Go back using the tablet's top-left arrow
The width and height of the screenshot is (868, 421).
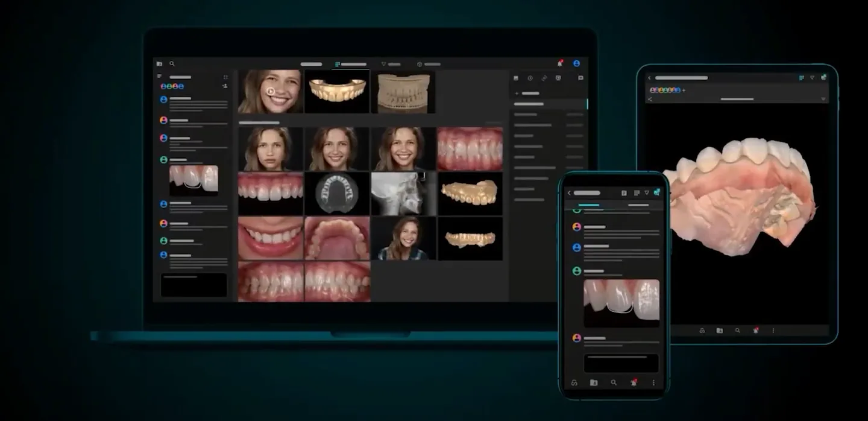(650, 78)
